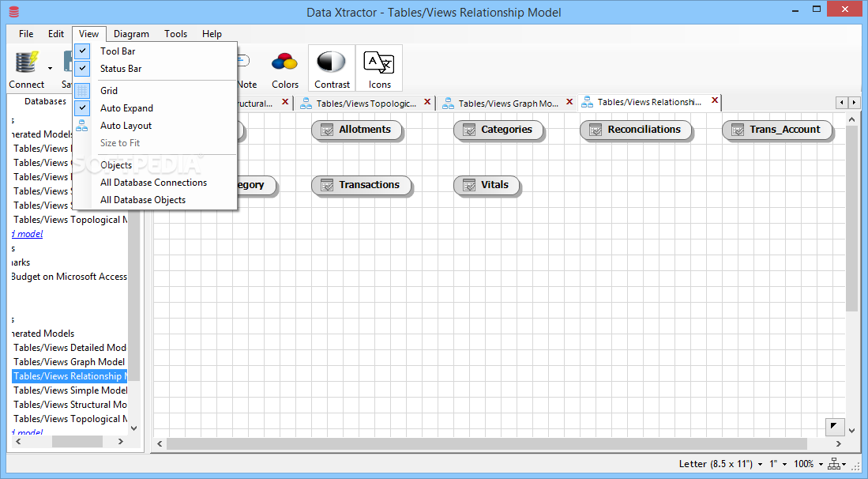Click diagram icon on Tables/Views Graph Mo tab

pos(448,104)
